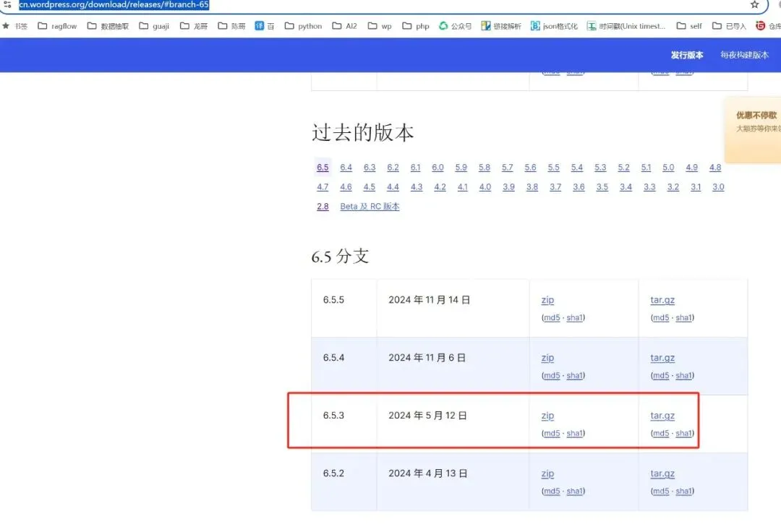The width and height of the screenshot is (781, 532).
Task: Download the 6.5.5 zip
Action: pos(547,300)
